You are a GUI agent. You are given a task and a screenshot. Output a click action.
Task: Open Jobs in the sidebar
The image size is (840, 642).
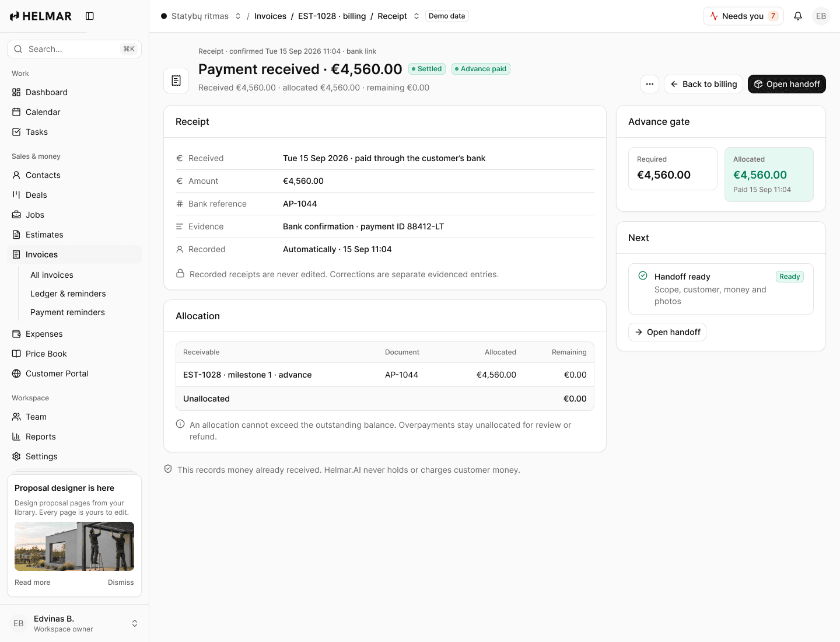(x=74, y=215)
